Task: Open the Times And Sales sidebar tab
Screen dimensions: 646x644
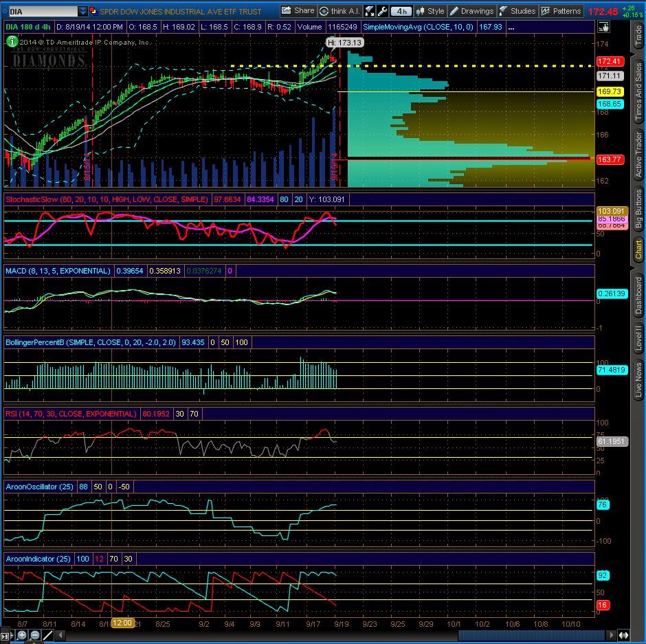Action: pyautogui.click(x=638, y=91)
